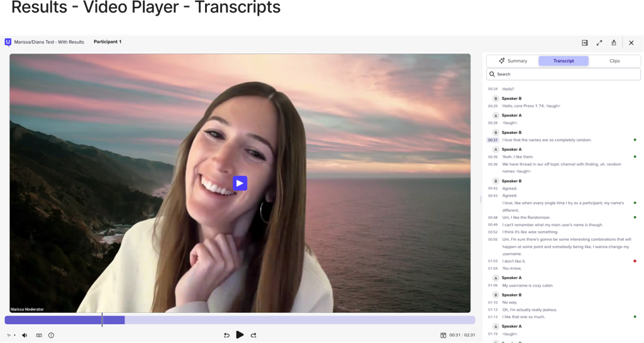Image resolution: width=644 pixels, height=343 pixels.
Task: Switch to the Clips tab
Action: click(x=614, y=61)
